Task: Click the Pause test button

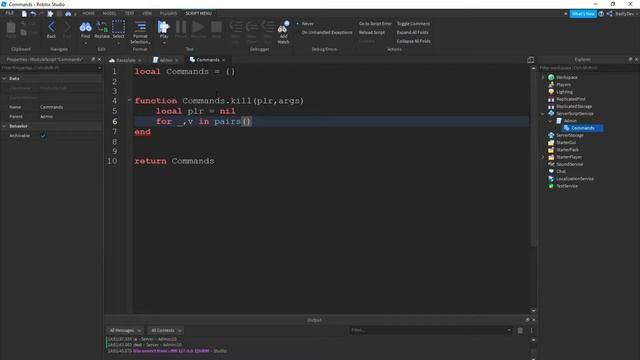Action: [x=181, y=27]
